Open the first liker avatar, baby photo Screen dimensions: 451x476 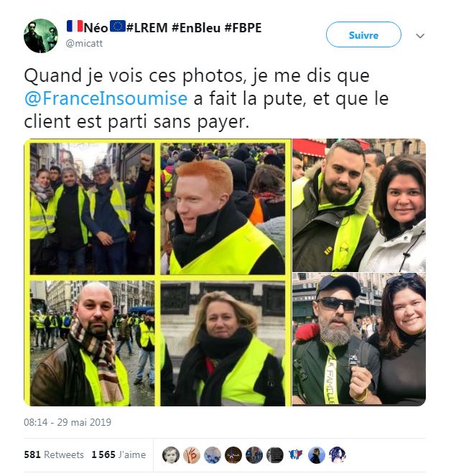pyautogui.click(x=171, y=455)
